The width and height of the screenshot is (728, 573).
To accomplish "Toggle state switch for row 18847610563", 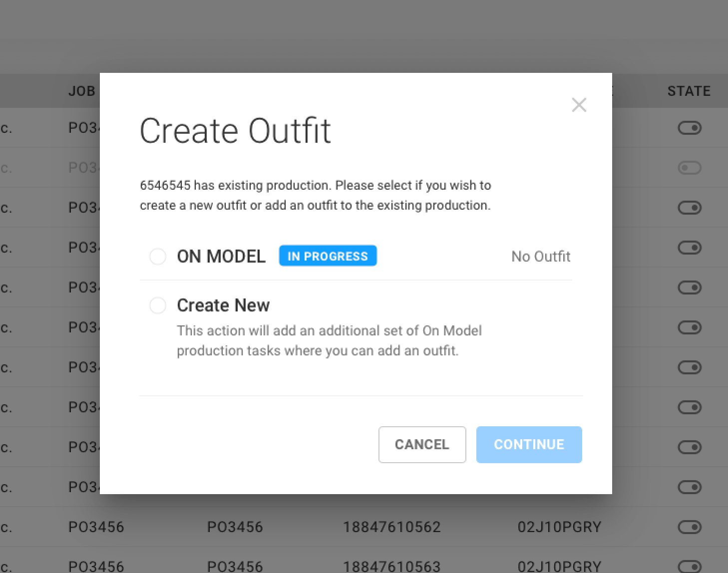I will (690, 567).
